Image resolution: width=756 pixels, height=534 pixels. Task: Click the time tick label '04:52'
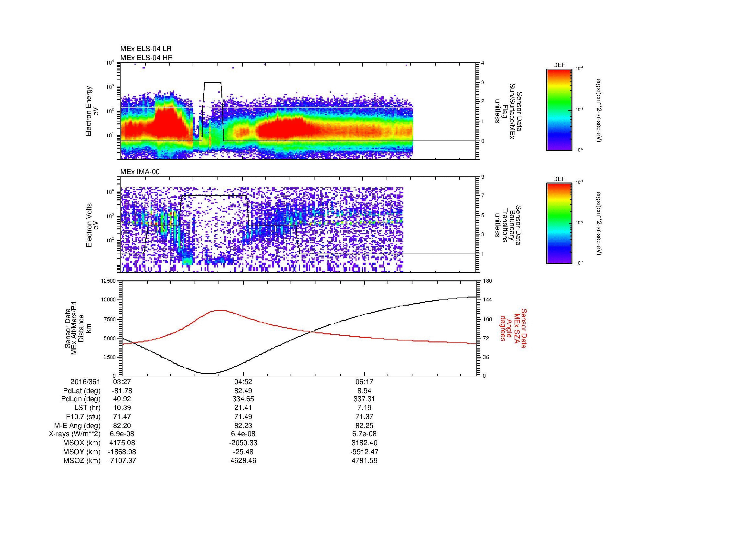[x=243, y=382]
